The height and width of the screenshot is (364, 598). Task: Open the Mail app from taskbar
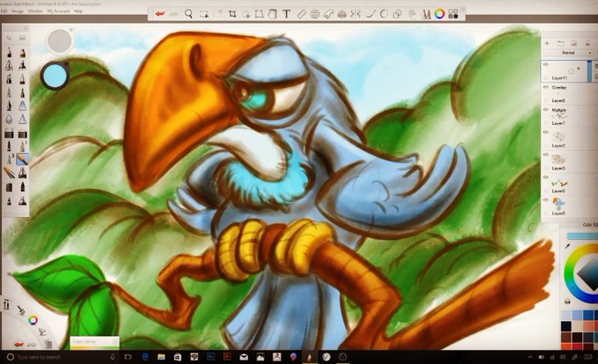[244, 357]
